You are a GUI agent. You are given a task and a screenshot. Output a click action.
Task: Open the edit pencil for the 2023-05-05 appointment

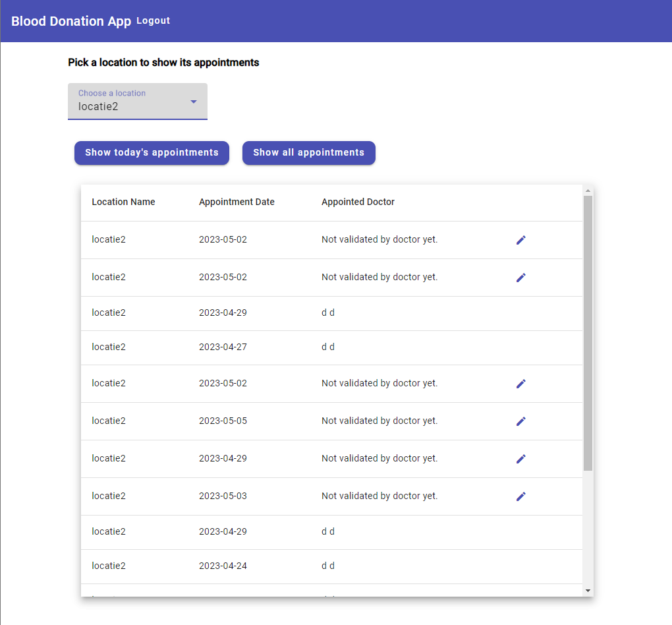pos(520,421)
